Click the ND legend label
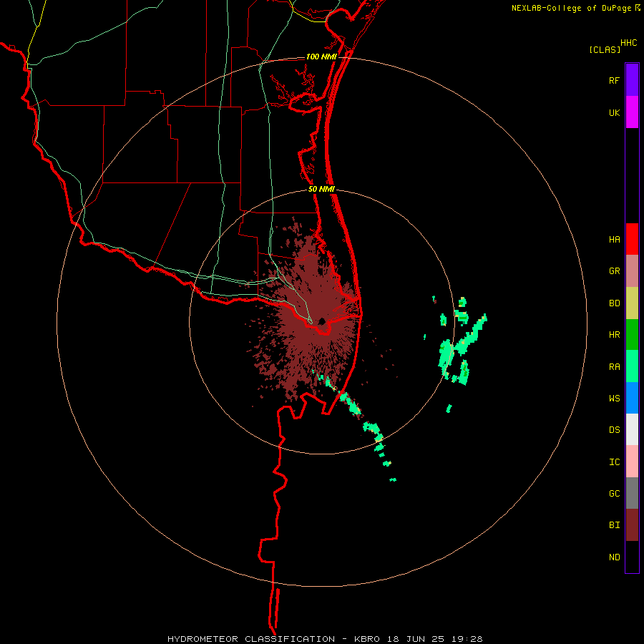Image resolution: width=644 pixels, height=644 pixels. [x=614, y=557]
